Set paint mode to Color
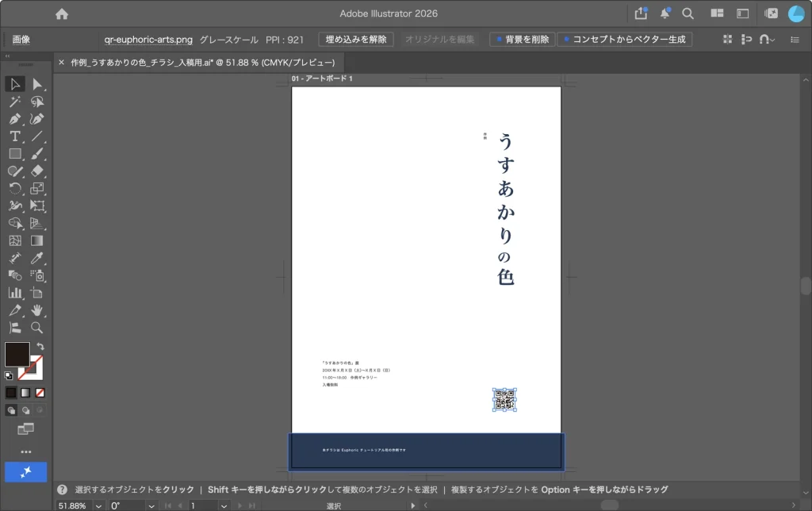The image size is (812, 511). (11, 393)
